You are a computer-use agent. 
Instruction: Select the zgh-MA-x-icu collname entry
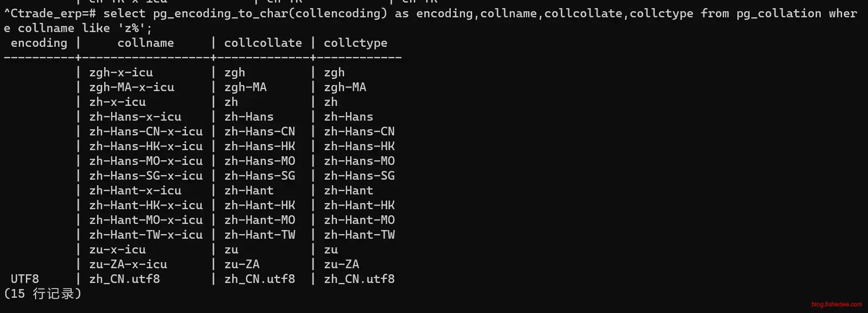(132, 88)
